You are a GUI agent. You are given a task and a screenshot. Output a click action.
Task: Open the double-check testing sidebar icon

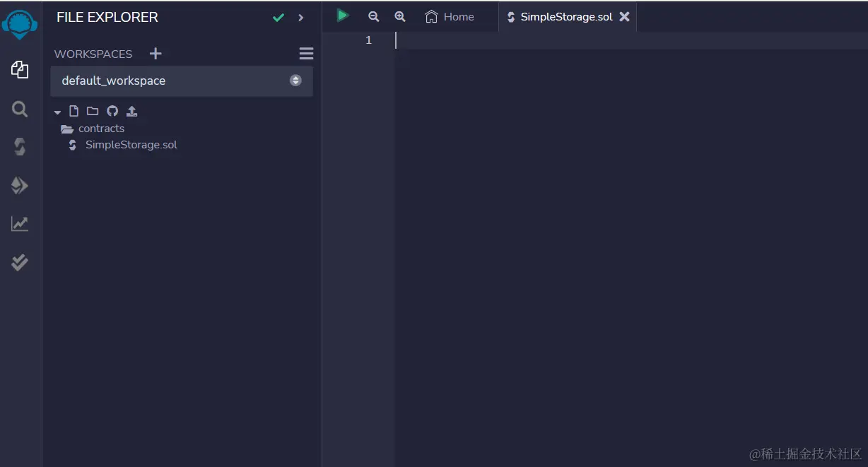pos(20,262)
